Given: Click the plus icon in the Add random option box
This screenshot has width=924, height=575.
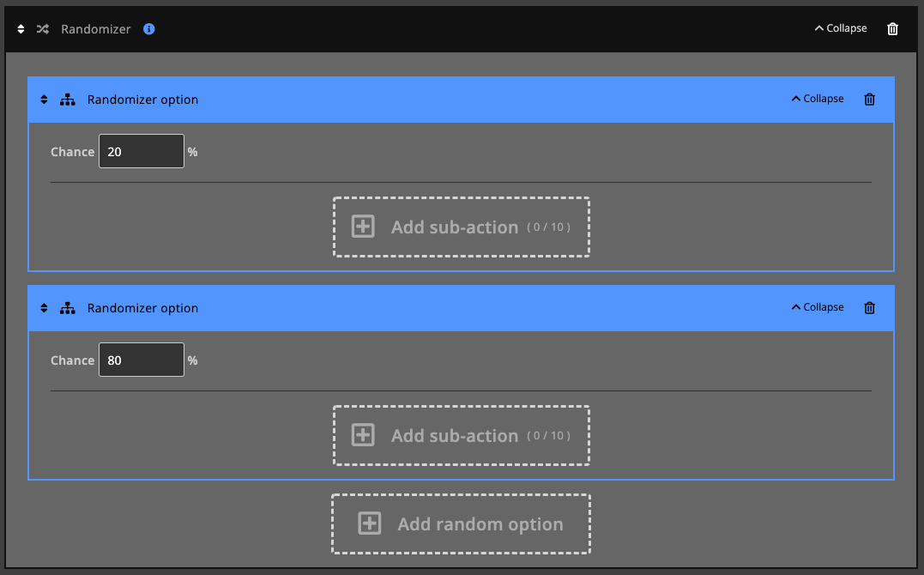Looking at the screenshot, I should click(369, 524).
